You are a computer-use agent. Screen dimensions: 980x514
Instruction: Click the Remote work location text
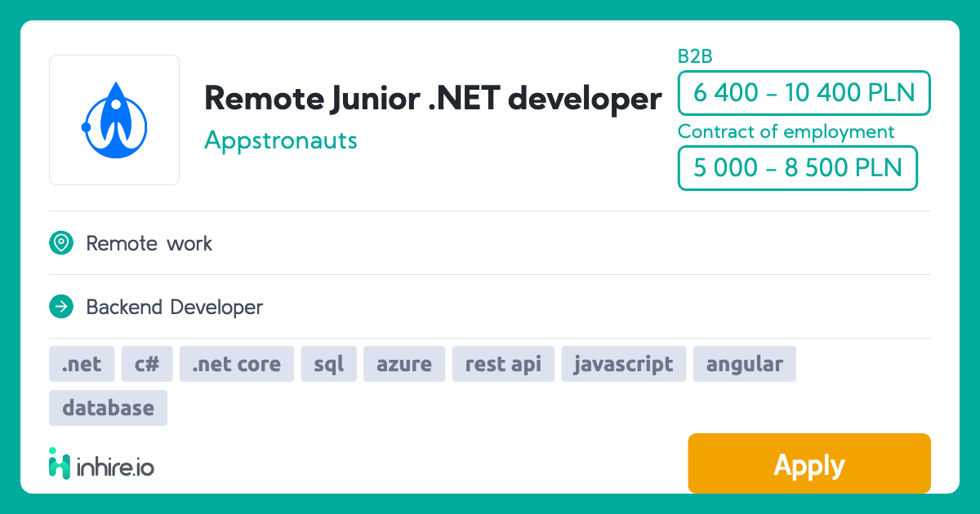(x=149, y=243)
